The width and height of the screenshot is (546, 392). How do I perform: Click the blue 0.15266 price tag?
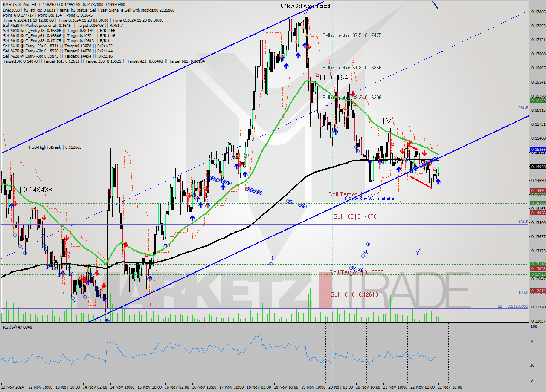point(537,150)
